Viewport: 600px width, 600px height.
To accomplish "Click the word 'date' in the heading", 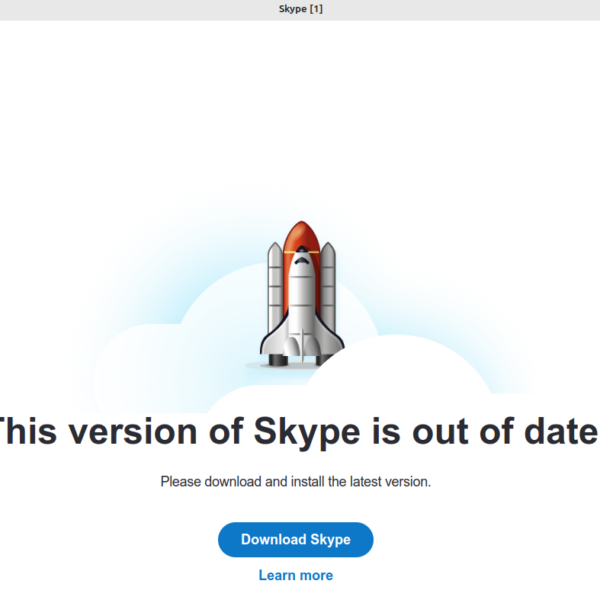I will pos(555,433).
